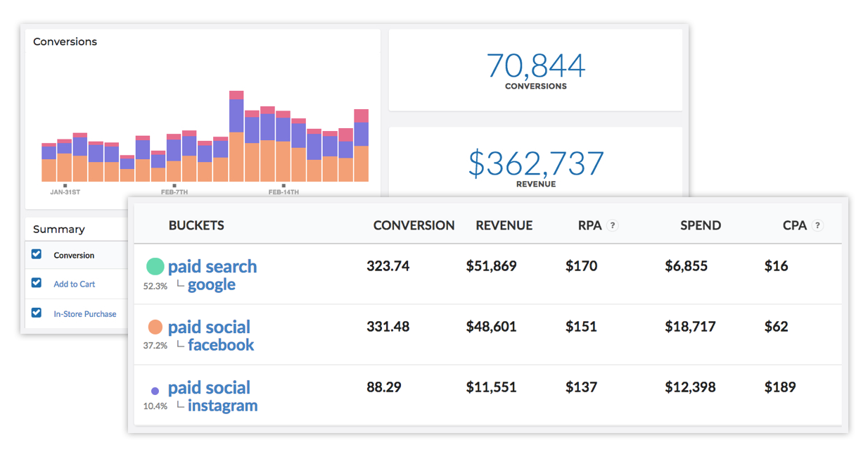868x457 pixels.
Task: Open the facebook sub-bucket link
Action: coord(221,345)
